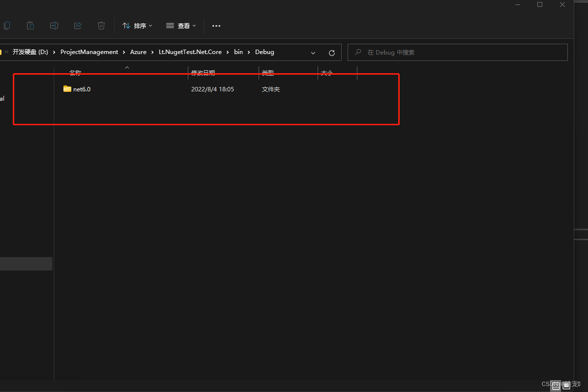Navigate to ProjectManagement via the breadcrumb

(89, 52)
